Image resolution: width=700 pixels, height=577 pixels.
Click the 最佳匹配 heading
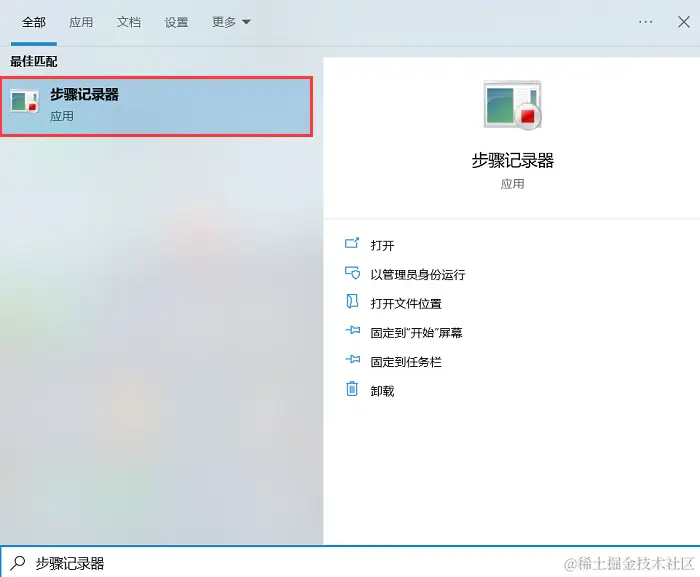point(34,62)
